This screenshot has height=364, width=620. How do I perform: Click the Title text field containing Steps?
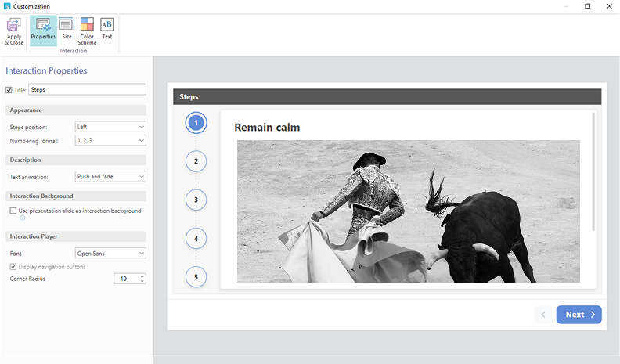[87, 90]
